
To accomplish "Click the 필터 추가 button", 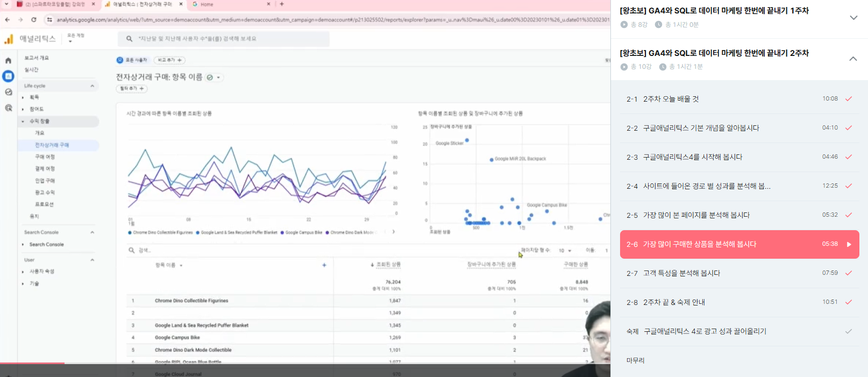I will (132, 89).
